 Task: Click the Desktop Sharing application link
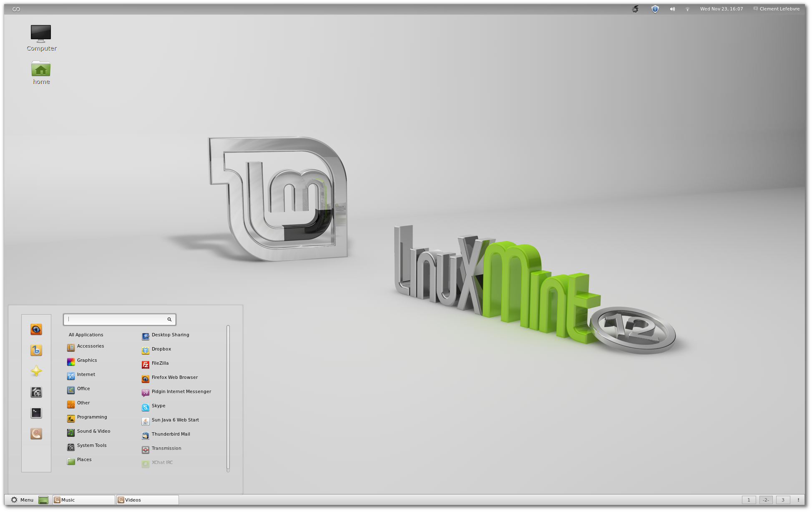170,335
